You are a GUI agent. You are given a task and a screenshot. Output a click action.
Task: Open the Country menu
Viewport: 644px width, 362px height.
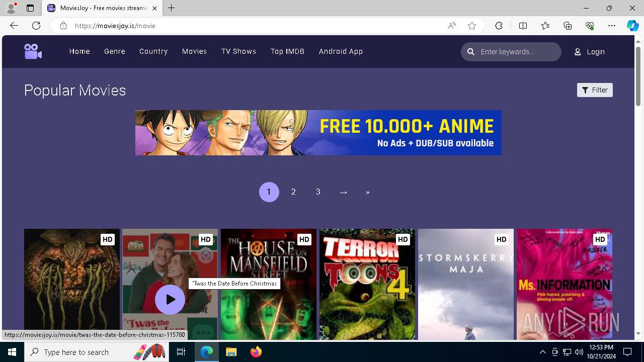153,51
